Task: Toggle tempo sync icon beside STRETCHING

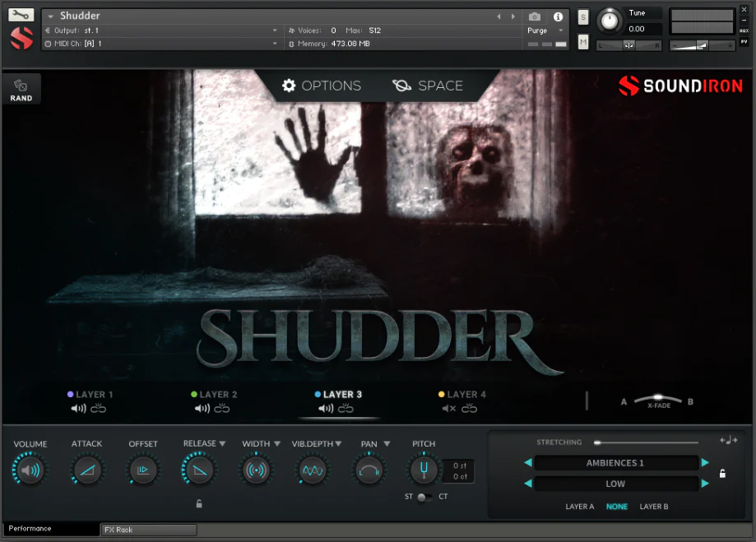Action: [728, 440]
